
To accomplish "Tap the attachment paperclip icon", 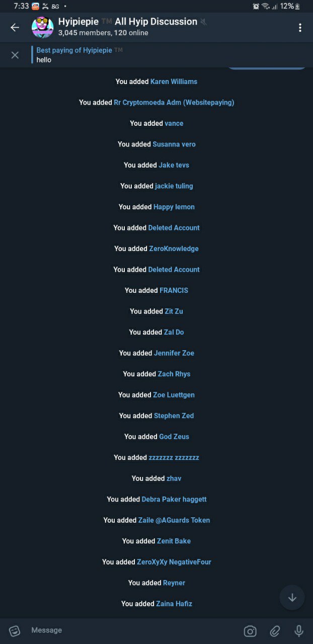I will pos(275,631).
